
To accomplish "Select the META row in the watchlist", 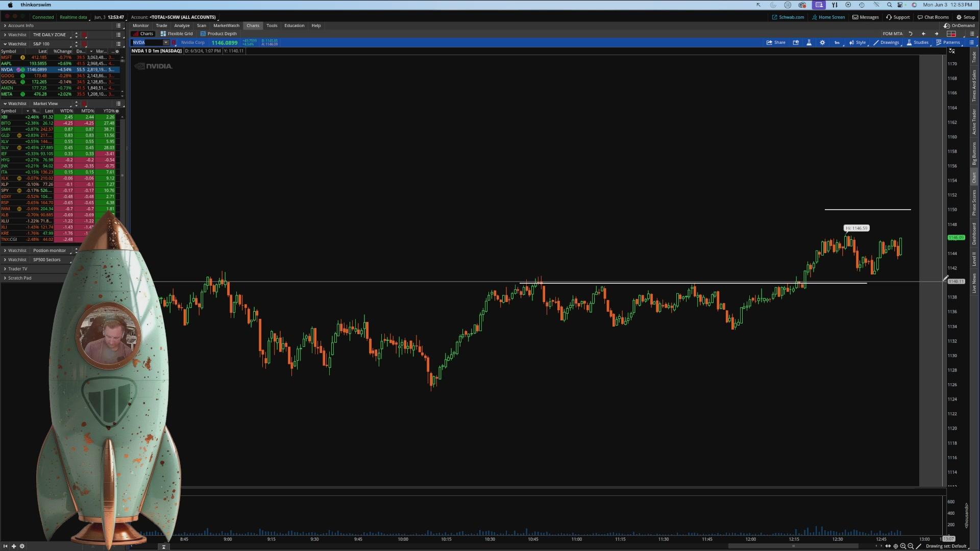I will (60, 94).
